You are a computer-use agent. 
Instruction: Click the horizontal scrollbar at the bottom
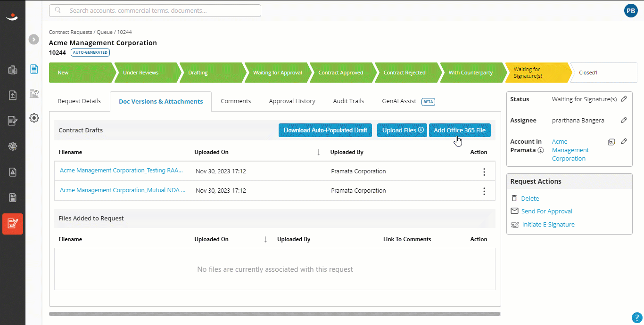point(274,314)
